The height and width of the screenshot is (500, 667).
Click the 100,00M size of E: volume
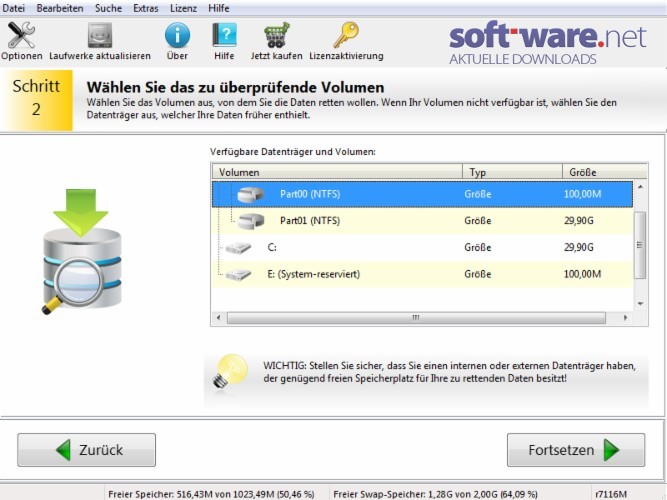click(x=582, y=274)
